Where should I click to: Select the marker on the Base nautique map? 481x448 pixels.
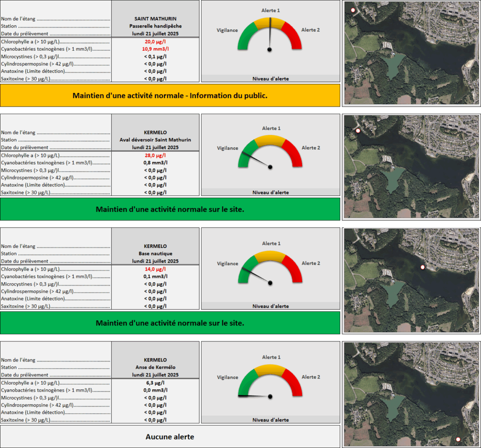pyautogui.click(x=422, y=267)
